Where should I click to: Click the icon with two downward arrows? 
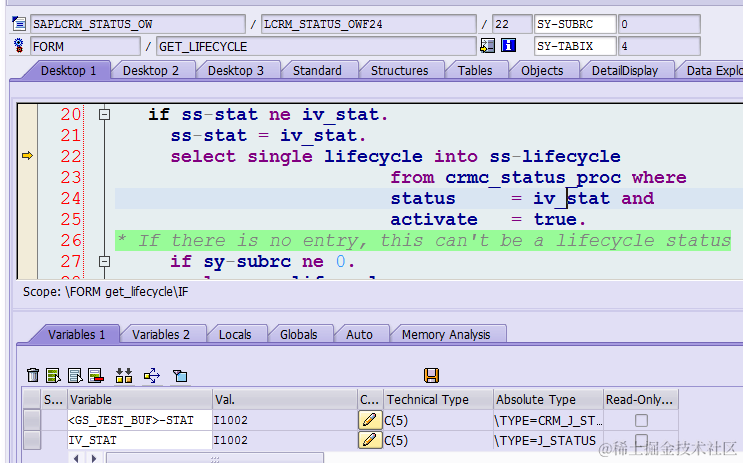point(124,375)
